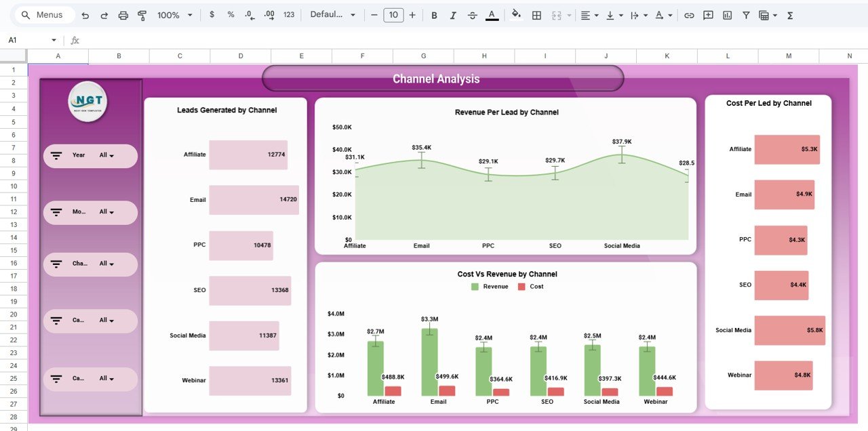Increase font size with plus button

pos(412,14)
